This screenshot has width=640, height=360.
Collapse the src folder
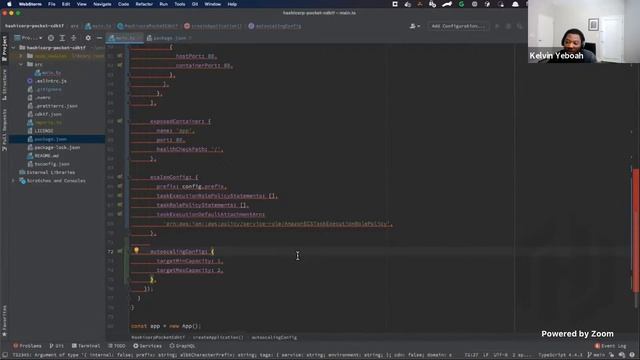(x=21, y=64)
